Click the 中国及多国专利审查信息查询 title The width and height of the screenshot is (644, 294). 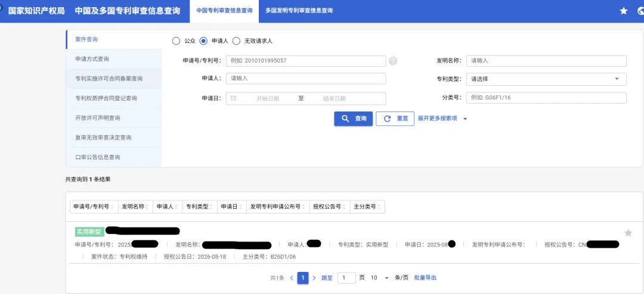(128, 11)
